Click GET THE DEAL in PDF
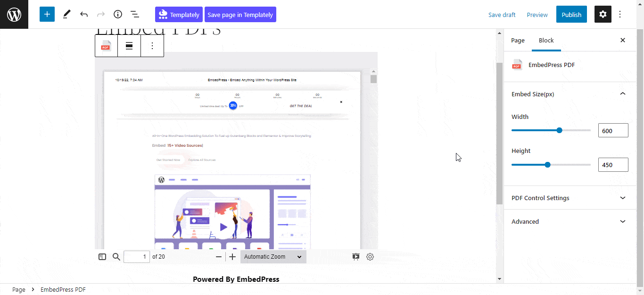The image size is (644, 295). click(x=301, y=106)
